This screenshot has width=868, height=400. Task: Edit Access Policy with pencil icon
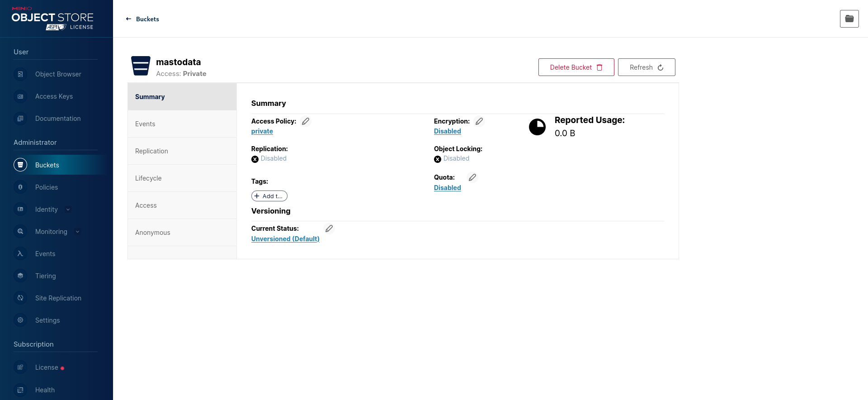point(306,121)
